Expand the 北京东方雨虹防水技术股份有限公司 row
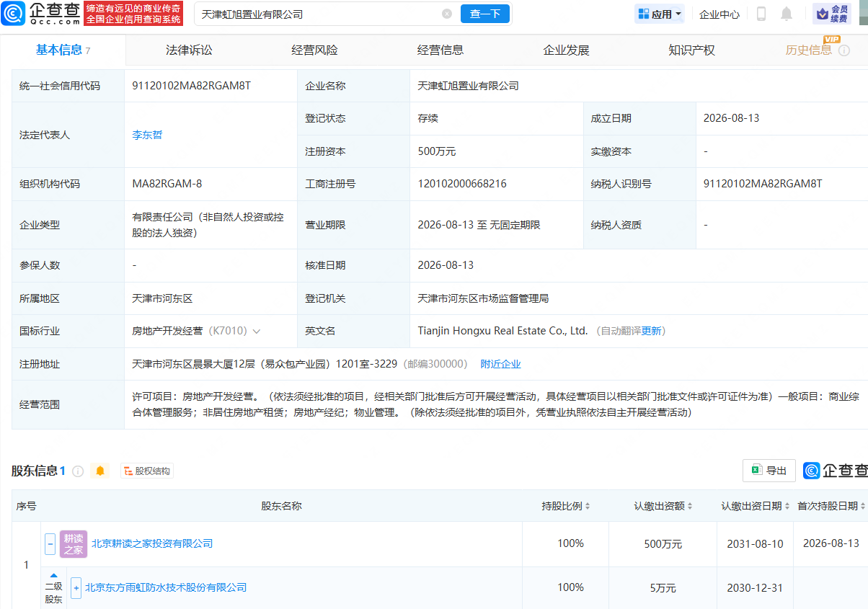The image size is (868, 609). [x=76, y=587]
